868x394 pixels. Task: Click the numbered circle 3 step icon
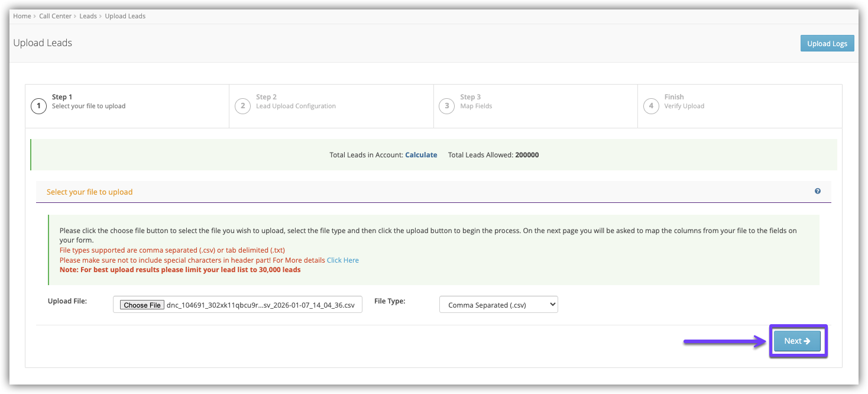pyautogui.click(x=446, y=106)
